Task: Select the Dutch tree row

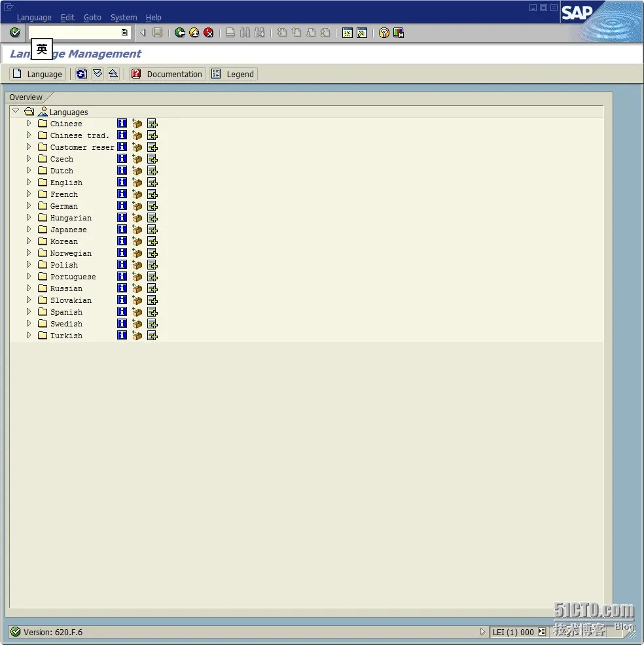Action: click(62, 170)
